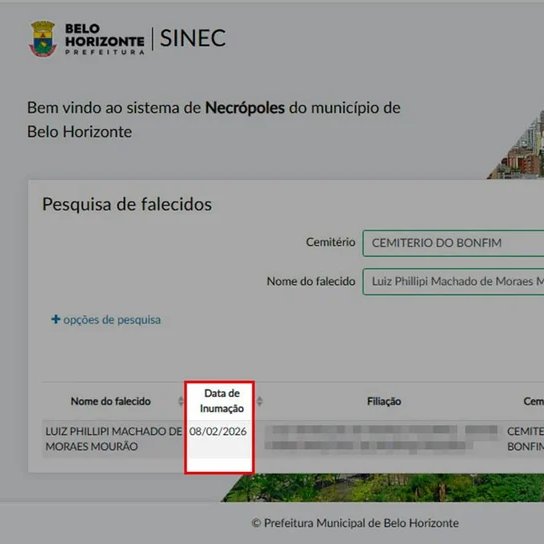Open the Cemitério dropdown showing CEMITERIO DO BONFIM
Viewport: 544px width, 544px height.
pyautogui.click(x=453, y=243)
